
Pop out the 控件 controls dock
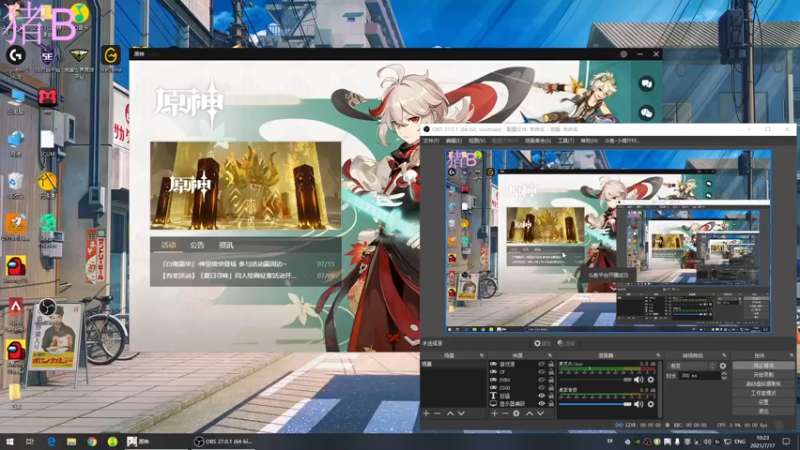pyautogui.click(x=791, y=355)
